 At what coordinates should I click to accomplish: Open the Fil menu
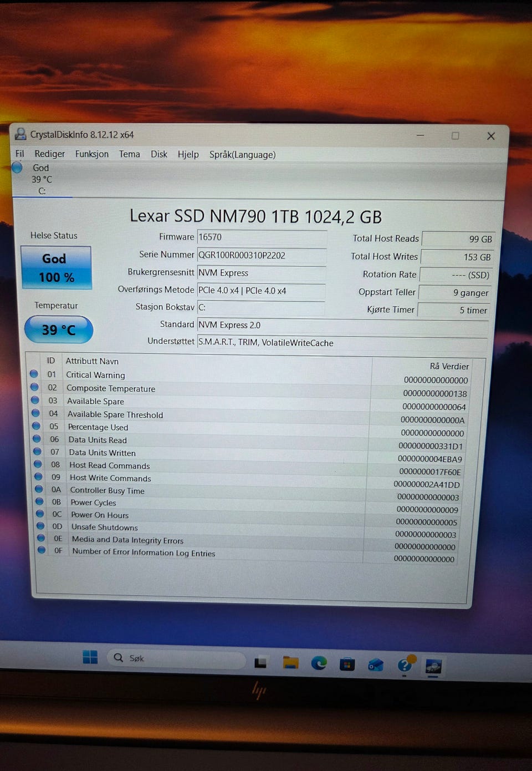(x=20, y=154)
